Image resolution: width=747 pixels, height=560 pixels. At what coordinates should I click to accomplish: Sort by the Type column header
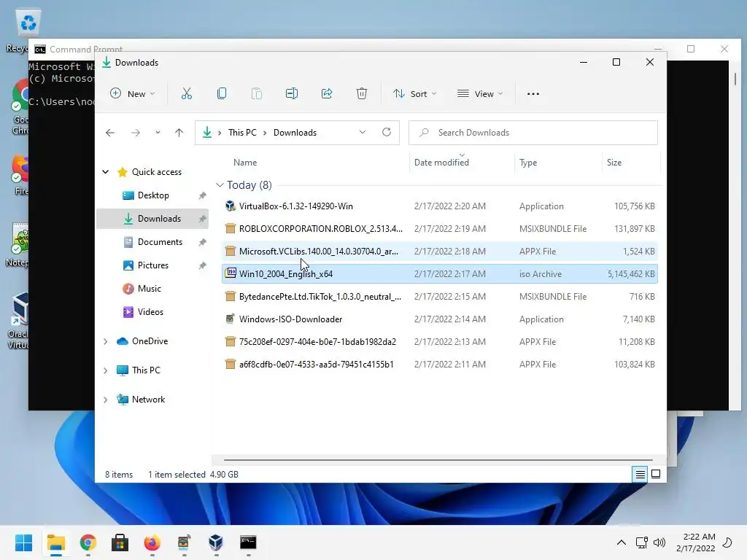click(x=528, y=163)
